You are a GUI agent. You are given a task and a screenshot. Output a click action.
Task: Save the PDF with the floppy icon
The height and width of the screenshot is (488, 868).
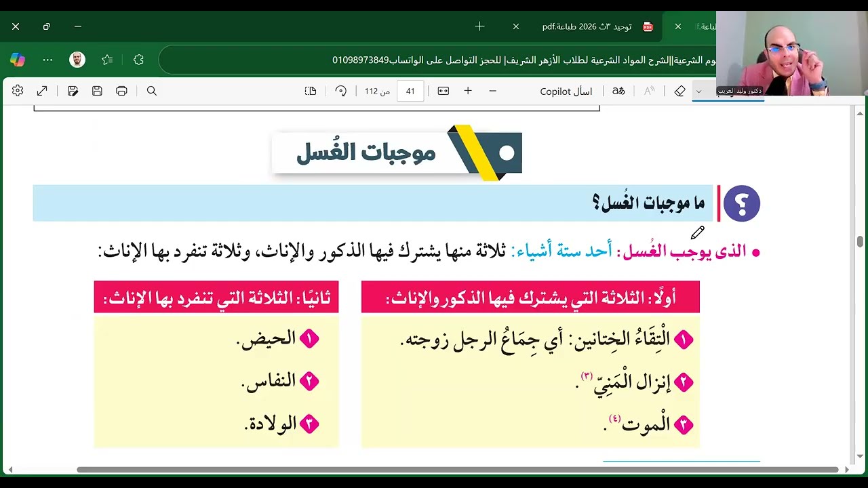click(97, 91)
